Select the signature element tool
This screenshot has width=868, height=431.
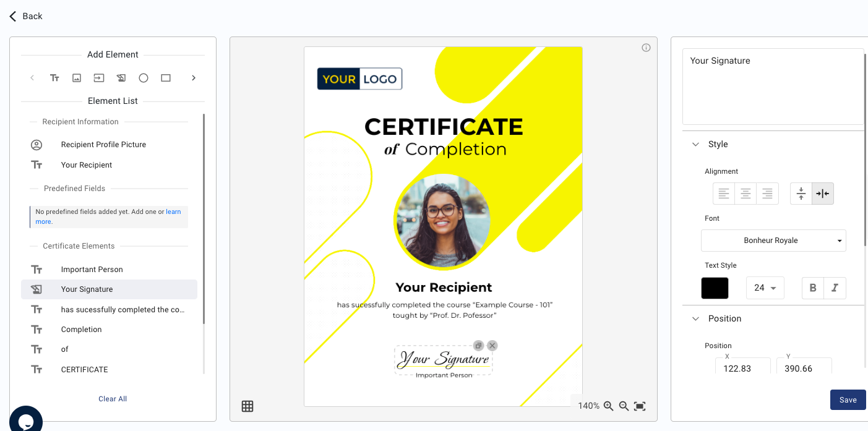pyautogui.click(x=121, y=77)
